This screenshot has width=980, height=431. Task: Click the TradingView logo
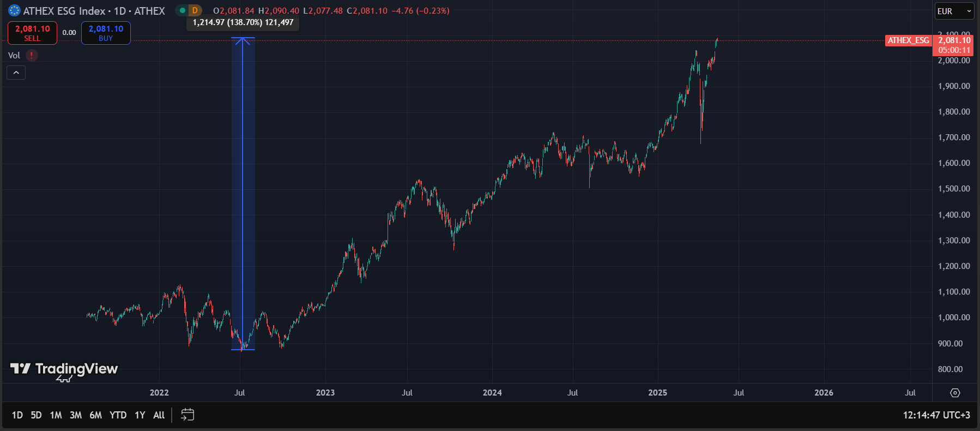coord(64,369)
